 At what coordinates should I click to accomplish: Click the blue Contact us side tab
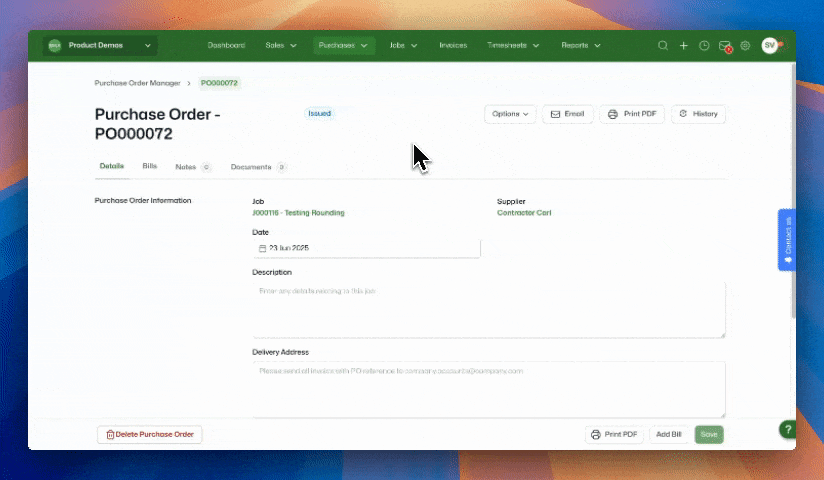click(787, 240)
